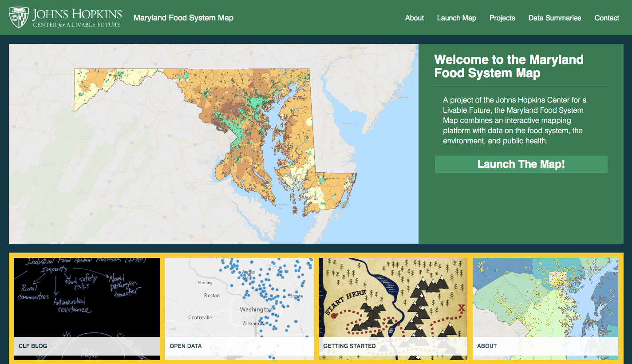The height and width of the screenshot is (364, 632).
Task: Click the ABOUT caption on the last tile
Action: (487, 346)
